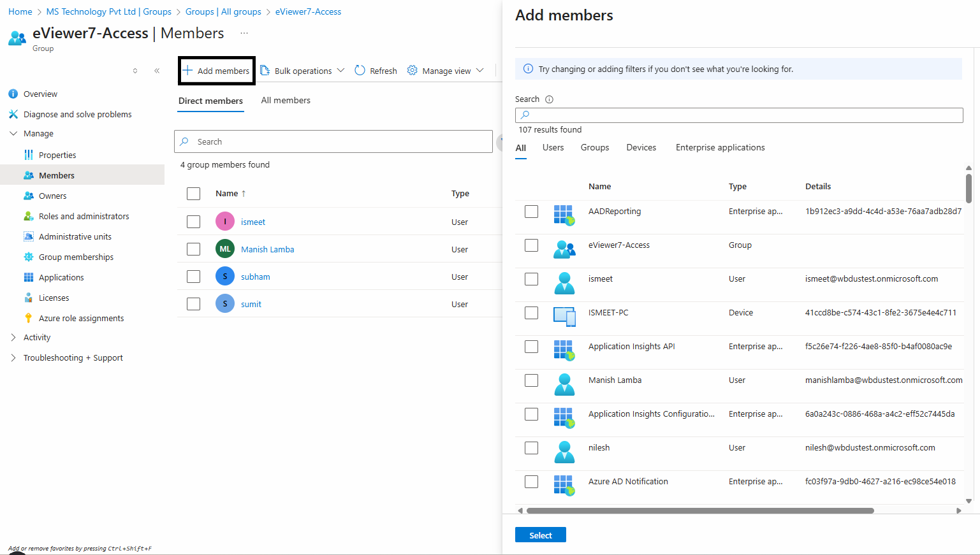Click the Manage view gear icon
The image size is (980, 555).
coord(413,71)
